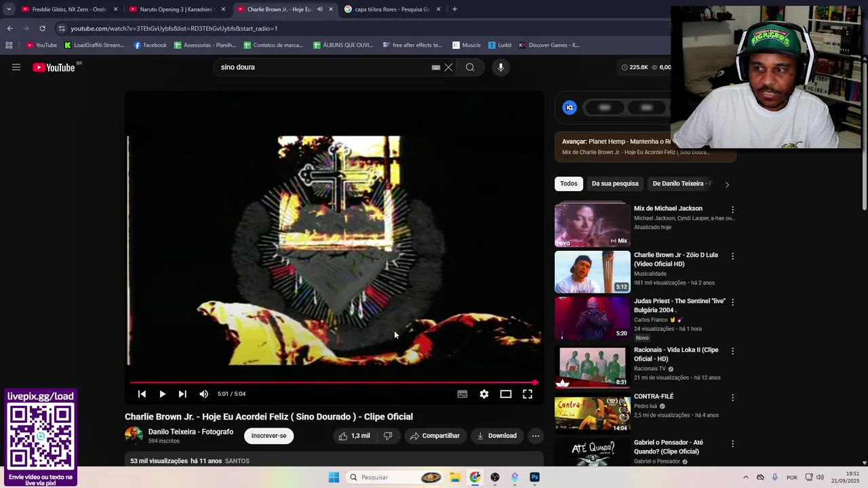Start voice search with the microphone icon

[x=500, y=67]
